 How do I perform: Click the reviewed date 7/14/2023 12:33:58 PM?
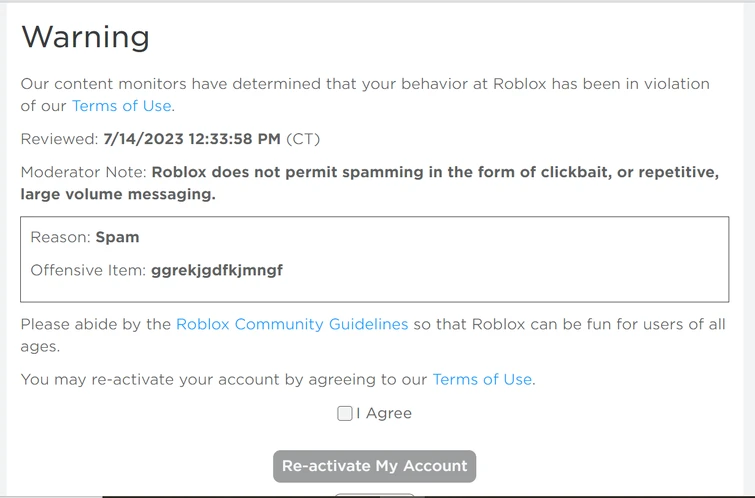(x=191, y=139)
